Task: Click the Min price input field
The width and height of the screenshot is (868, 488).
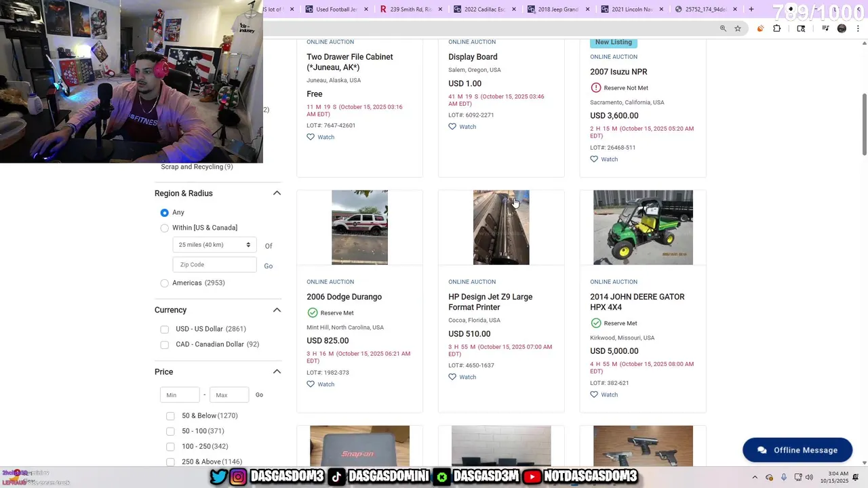Action: pos(180,394)
